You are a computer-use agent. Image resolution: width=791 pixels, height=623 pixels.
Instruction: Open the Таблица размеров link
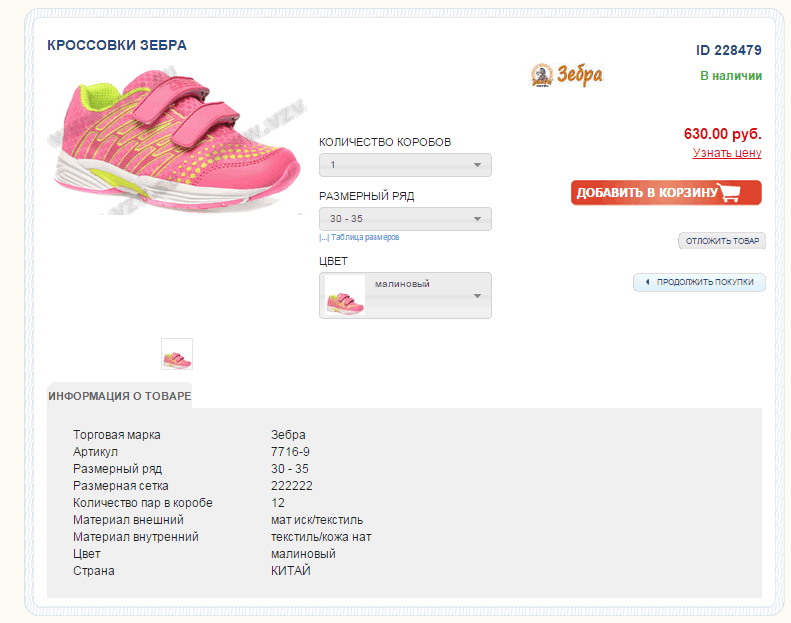[365, 238]
